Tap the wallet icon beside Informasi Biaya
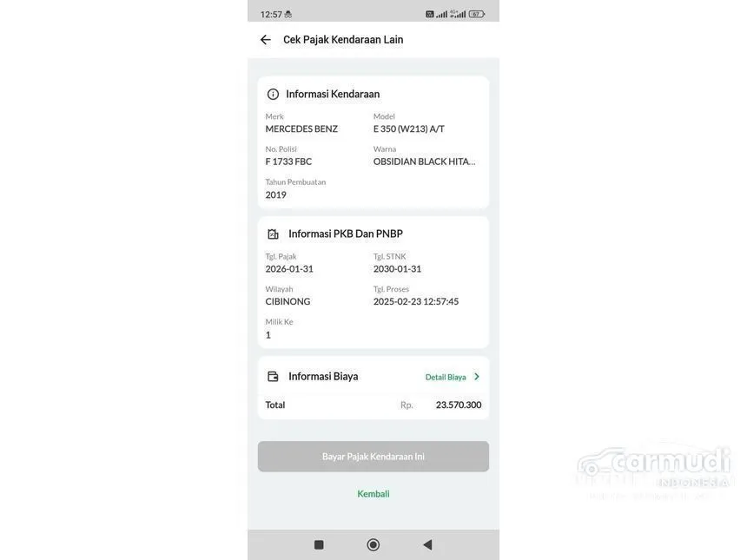 pos(273,377)
